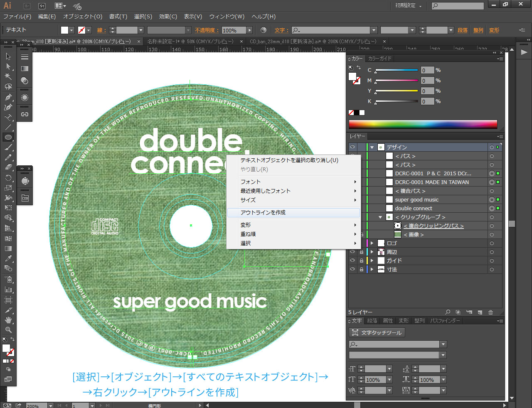Image resolution: width=532 pixels, height=408 pixels.
Task: Expand the 寸法 layer
Action: click(372, 269)
